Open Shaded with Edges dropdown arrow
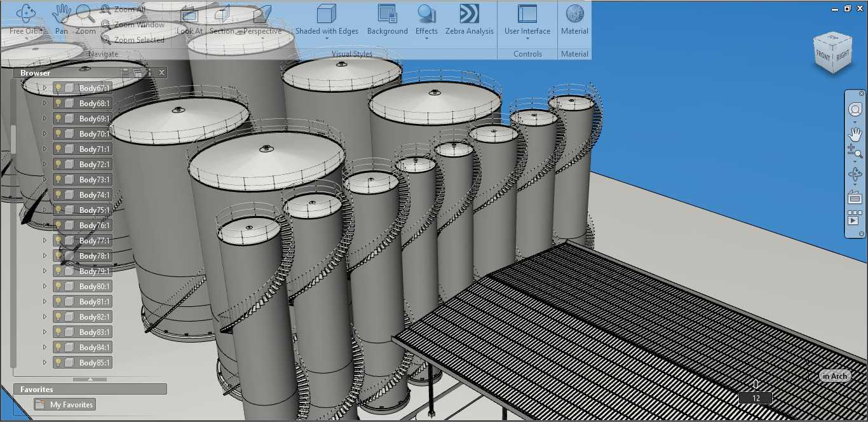 coord(327,39)
